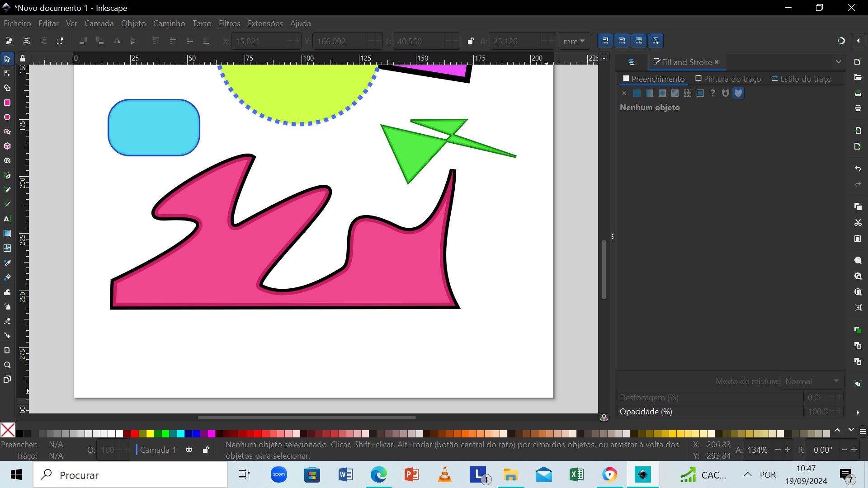
Task: Toggle guides lock at ruler corner
Action: tap(23, 58)
